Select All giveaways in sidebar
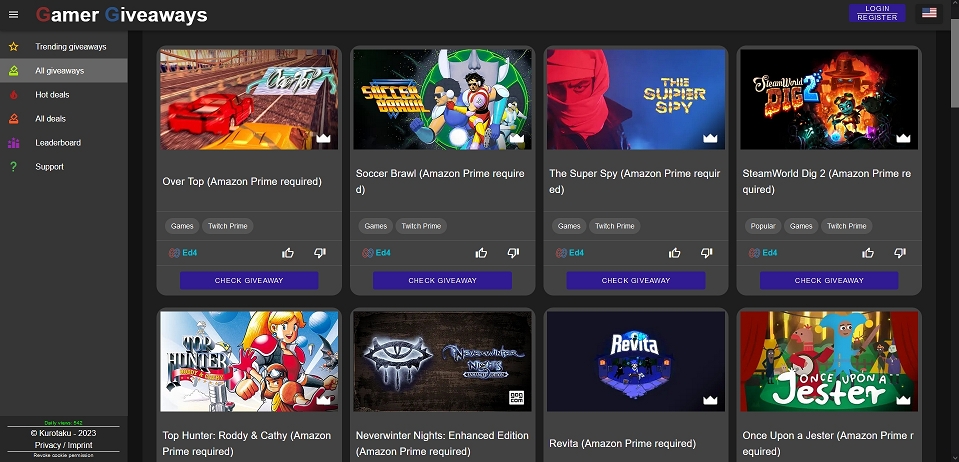 [64, 71]
